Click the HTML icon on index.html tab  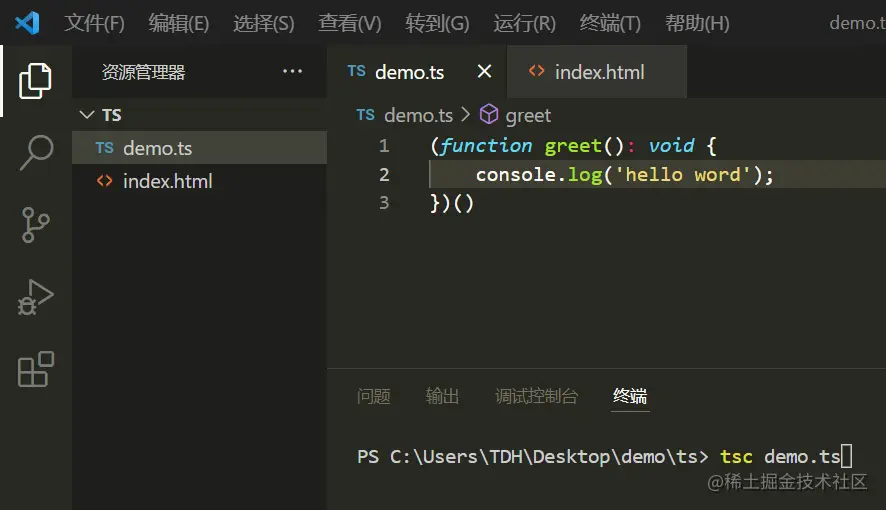pos(536,71)
